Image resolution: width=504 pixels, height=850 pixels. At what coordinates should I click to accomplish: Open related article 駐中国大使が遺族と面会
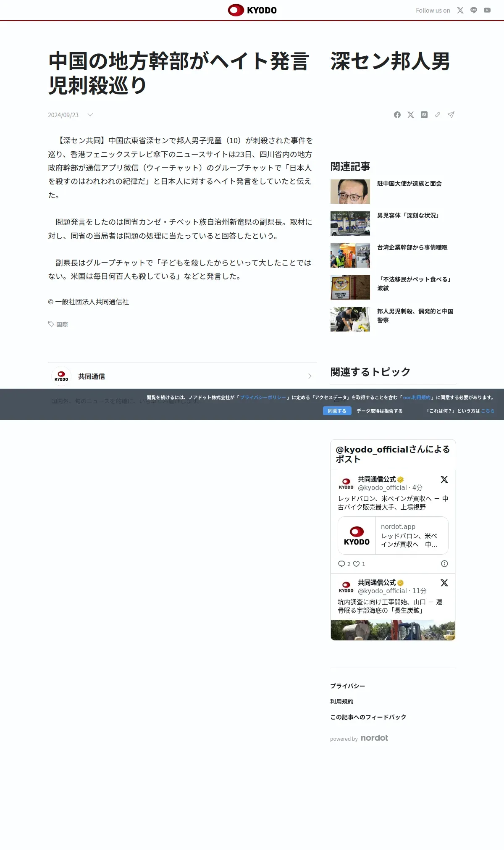(409, 184)
